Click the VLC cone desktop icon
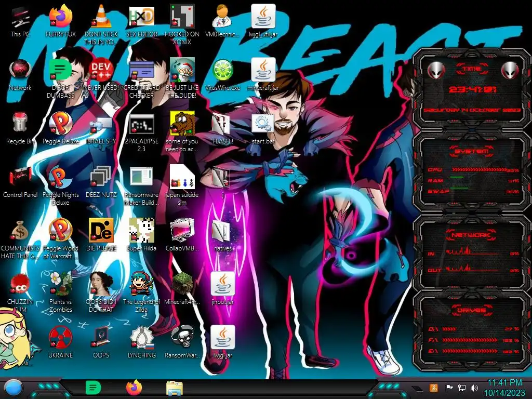The image size is (532, 399). [101, 16]
